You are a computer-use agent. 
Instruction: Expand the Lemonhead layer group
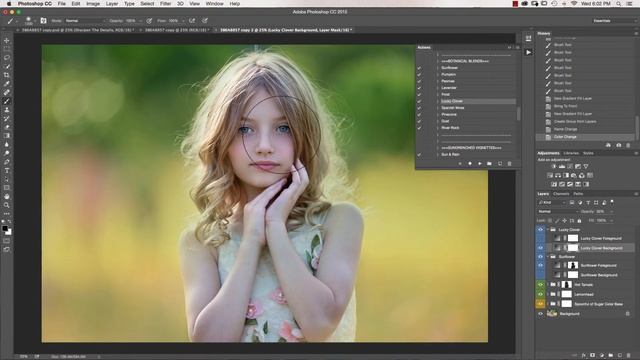[x=548, y=294]
